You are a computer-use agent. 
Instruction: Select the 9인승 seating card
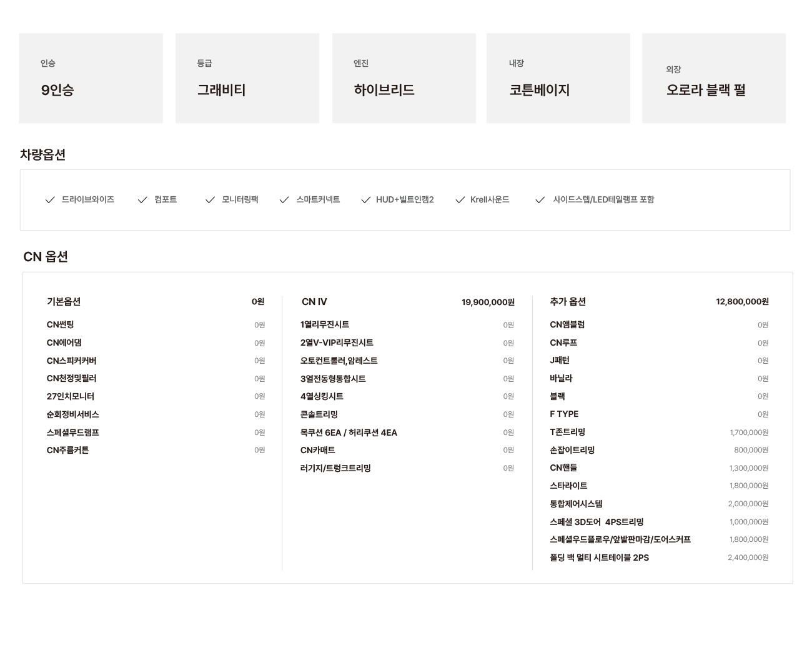(91, 78)
